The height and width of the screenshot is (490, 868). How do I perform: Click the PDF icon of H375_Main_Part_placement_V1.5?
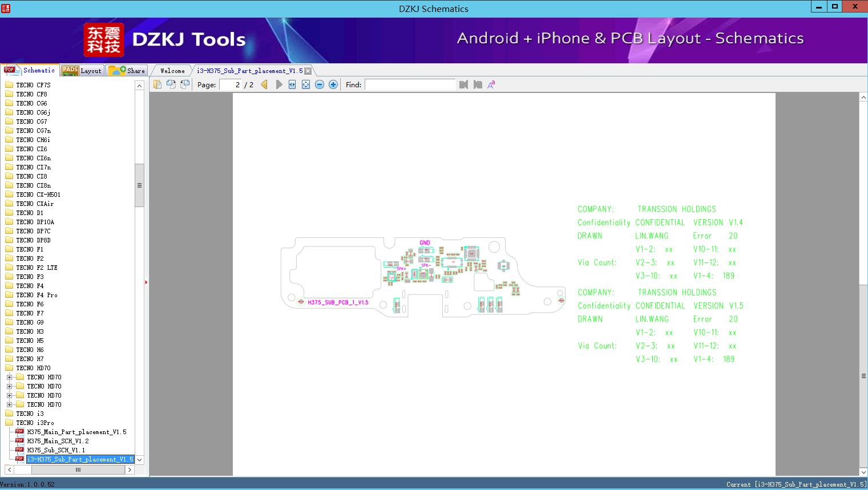click(x=19, y=432)
